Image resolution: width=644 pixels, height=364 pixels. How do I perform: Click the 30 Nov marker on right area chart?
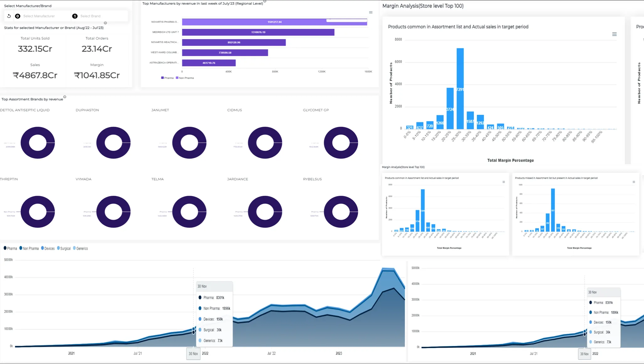pos(584,354)
